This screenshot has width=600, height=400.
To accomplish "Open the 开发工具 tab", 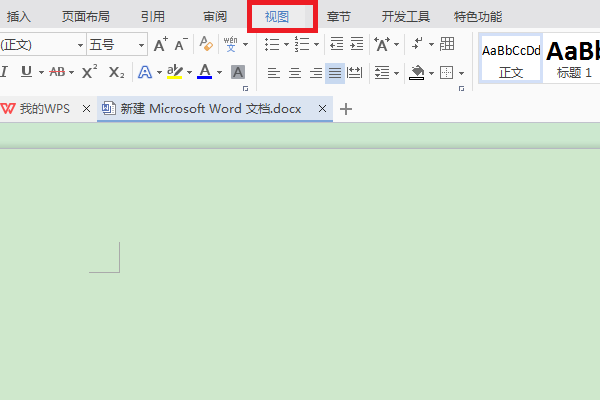I will (x=406, y=16).
